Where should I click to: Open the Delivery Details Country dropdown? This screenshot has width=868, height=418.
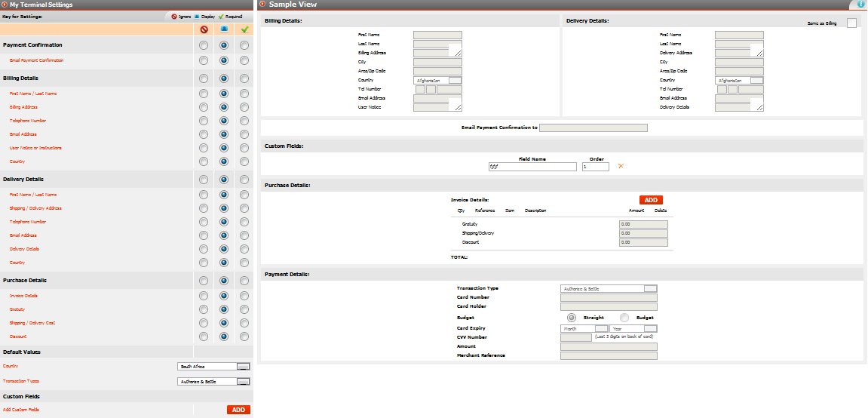pos(739,80)
